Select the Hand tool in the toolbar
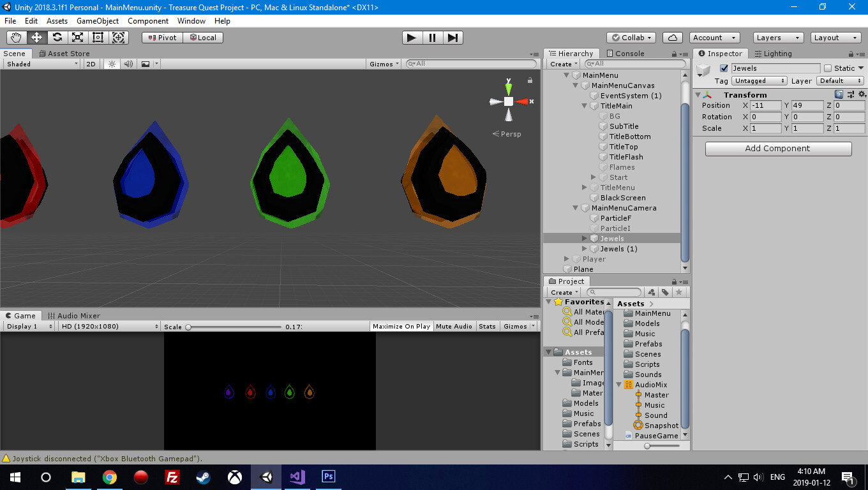Screen dimensions: 868x490 [17, 38]
